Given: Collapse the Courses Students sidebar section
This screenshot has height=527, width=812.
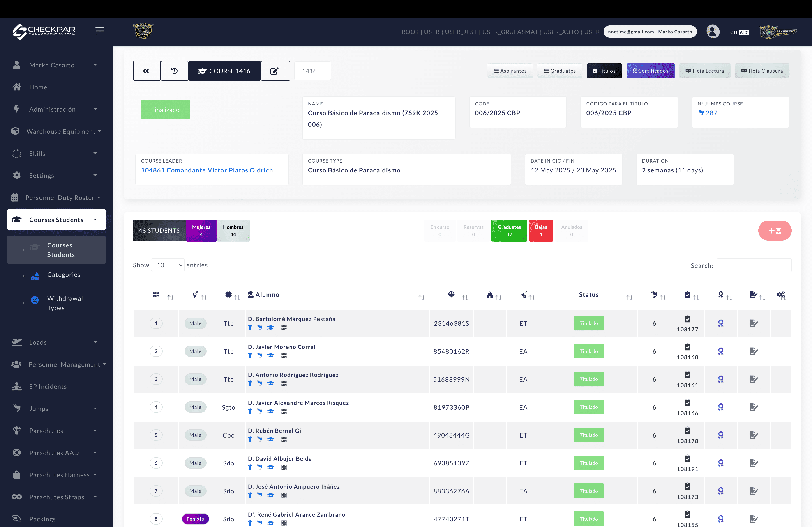Looking at the screenshot, I should tap(56, 220).
